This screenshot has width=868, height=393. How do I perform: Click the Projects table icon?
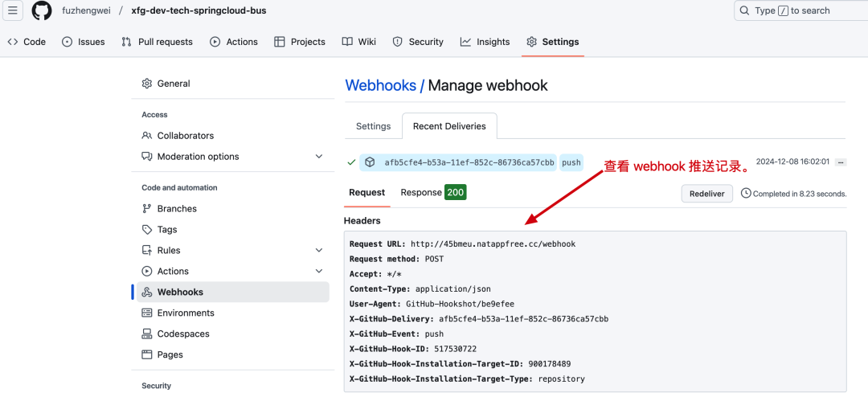point(280,42)
